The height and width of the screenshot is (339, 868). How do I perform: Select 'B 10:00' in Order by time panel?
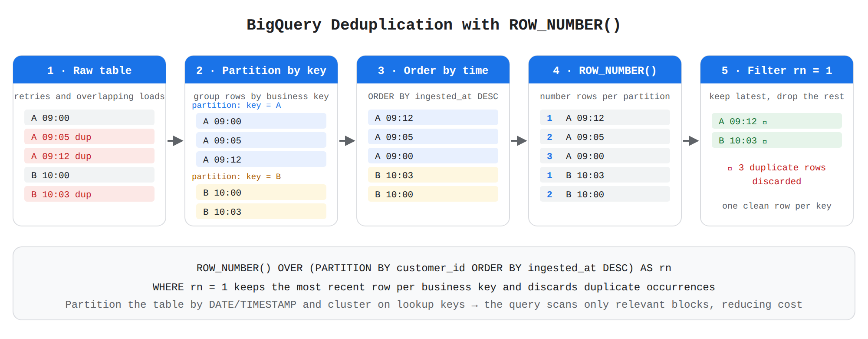click(433, 194)
